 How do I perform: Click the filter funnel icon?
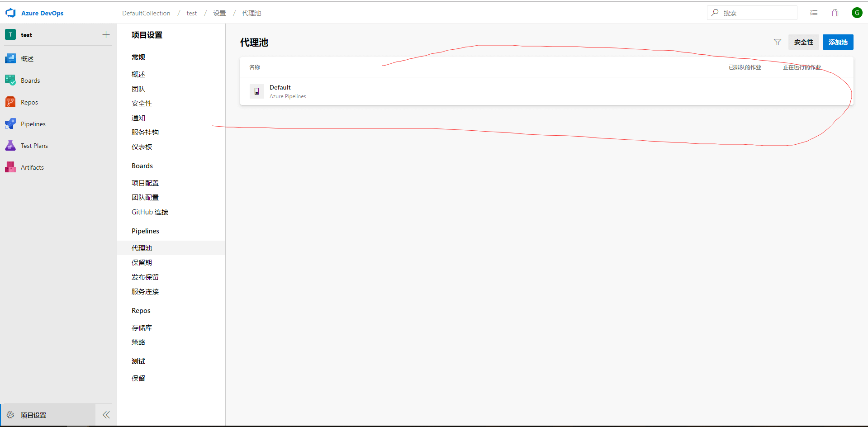(x=777, y=42)
